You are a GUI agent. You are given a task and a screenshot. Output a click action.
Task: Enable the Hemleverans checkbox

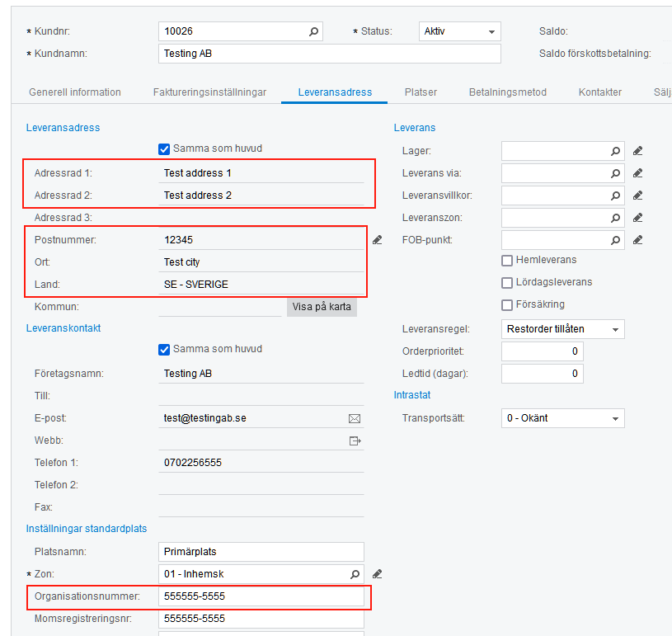pyautogui.click(x=508, y=260)
